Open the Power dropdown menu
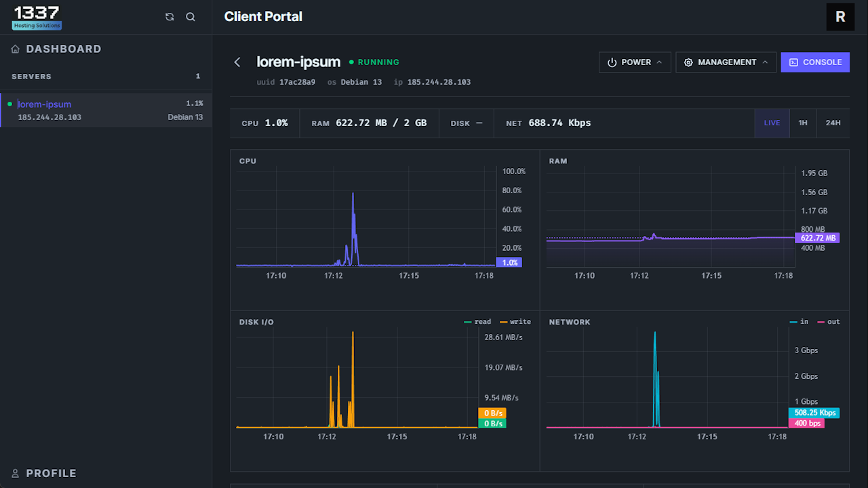 point(635,62)
